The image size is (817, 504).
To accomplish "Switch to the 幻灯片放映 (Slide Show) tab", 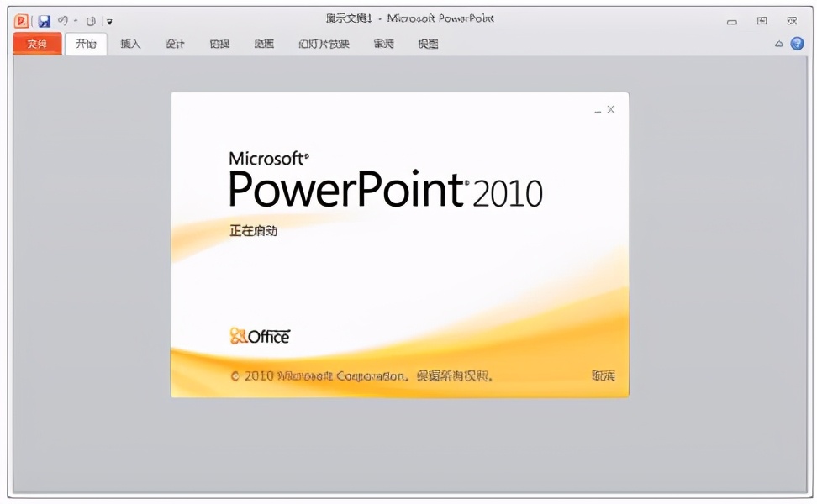I will pos(324,44).
